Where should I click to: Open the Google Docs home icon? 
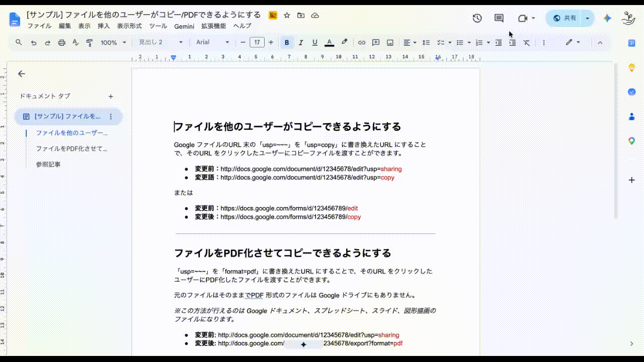pos(15,19)
